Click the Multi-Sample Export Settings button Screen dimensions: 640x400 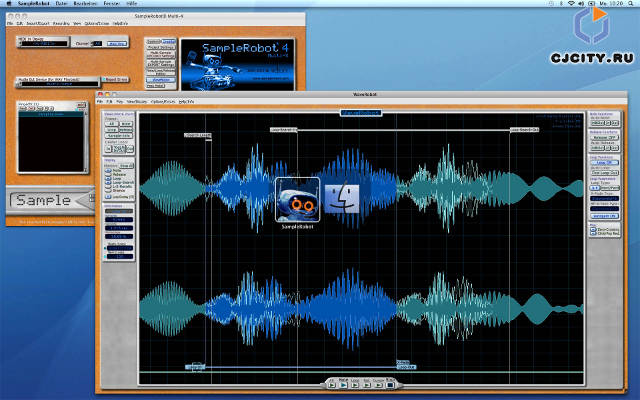click(x=161, y=64)
